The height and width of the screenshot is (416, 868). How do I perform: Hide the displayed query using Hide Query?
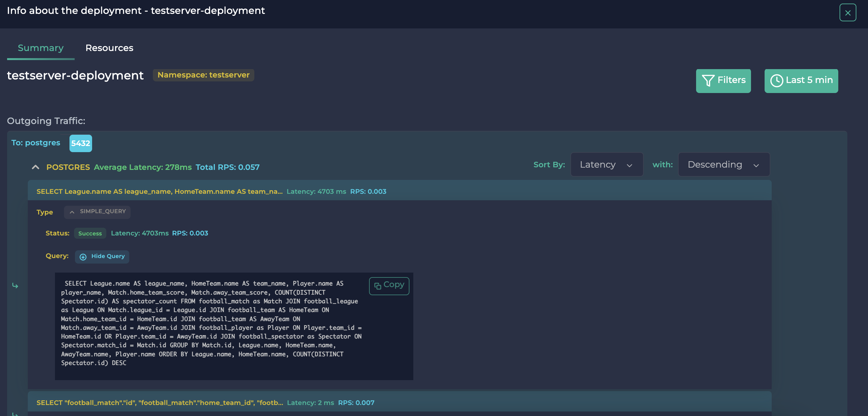102,256
